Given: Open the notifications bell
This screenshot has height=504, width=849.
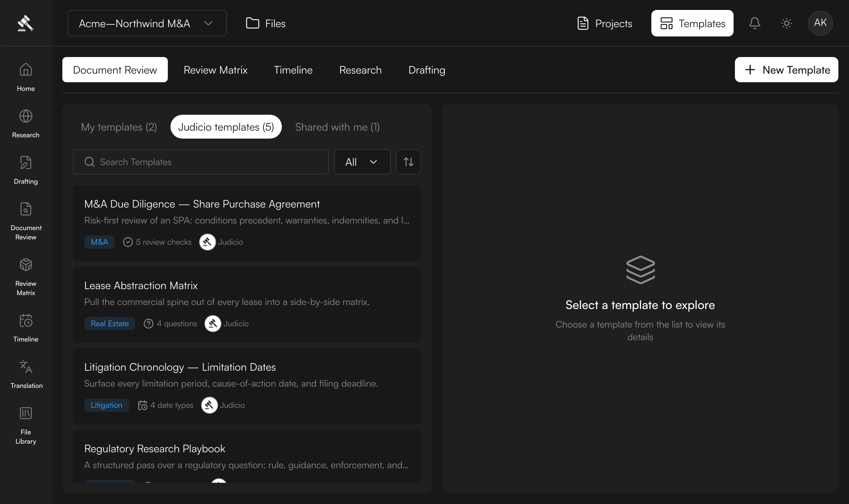Looking at the screenshot, I should tap(754, 23).
